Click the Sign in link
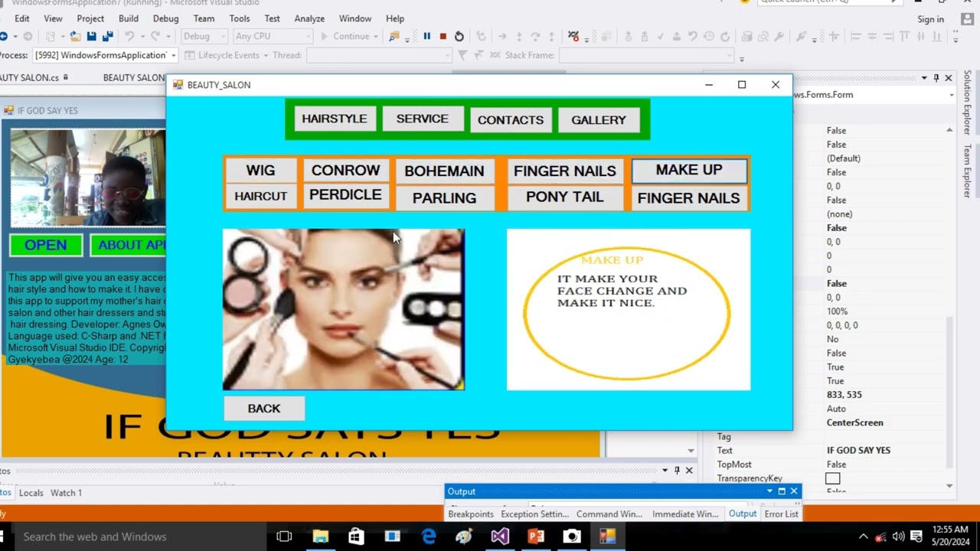This screenshot has width=980, height=551. [x=930, y=19]
